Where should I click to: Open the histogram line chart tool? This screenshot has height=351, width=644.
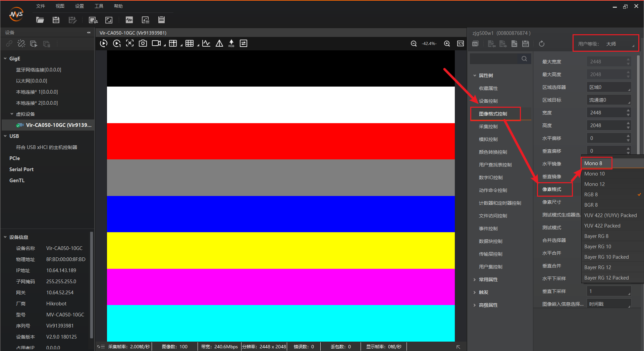pos(206,43)
